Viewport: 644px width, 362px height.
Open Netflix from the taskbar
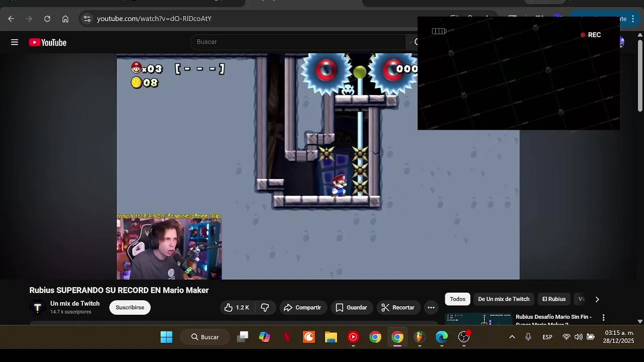tap(287, 337)
